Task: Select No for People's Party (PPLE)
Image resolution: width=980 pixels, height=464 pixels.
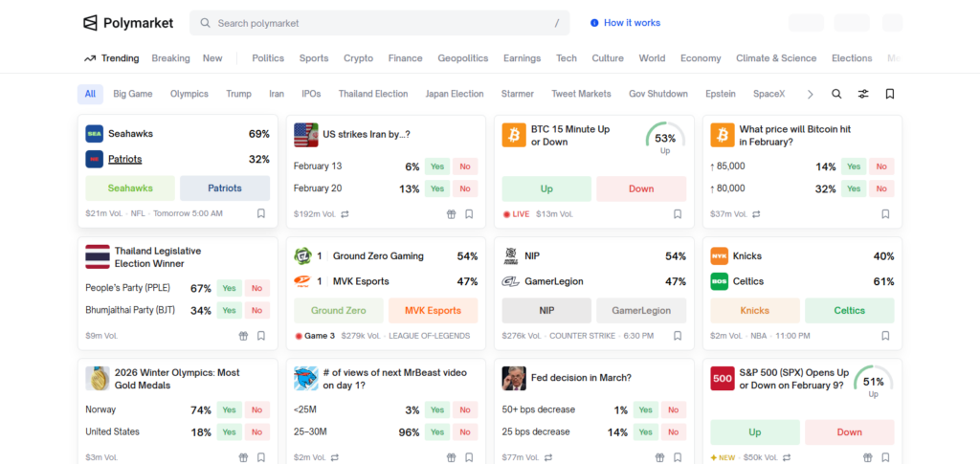Action: (x=256, y=288)
